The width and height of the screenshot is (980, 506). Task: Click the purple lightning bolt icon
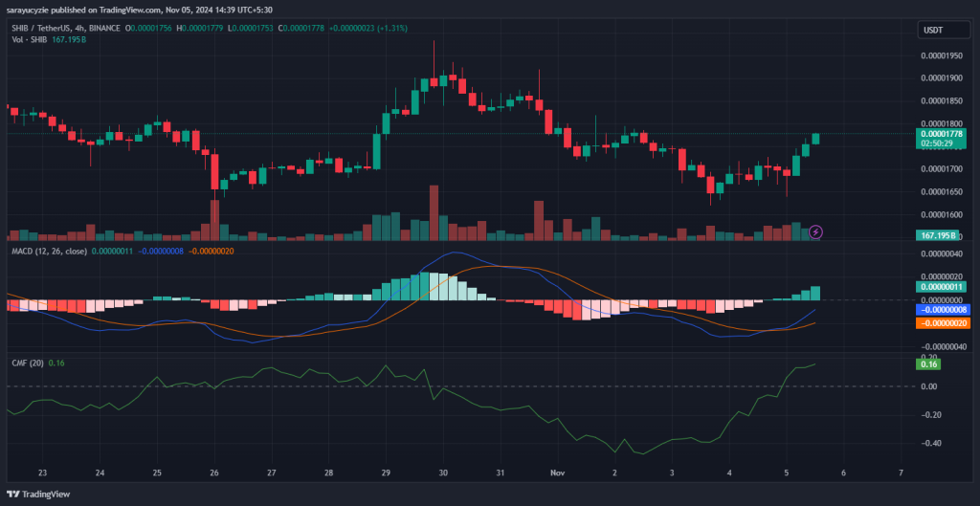point(815,231)
